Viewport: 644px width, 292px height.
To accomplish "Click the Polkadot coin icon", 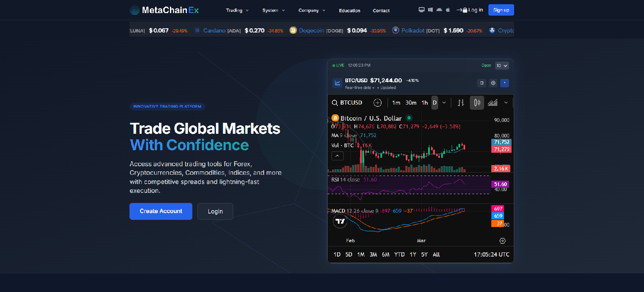I will click(x=396, y=30).
